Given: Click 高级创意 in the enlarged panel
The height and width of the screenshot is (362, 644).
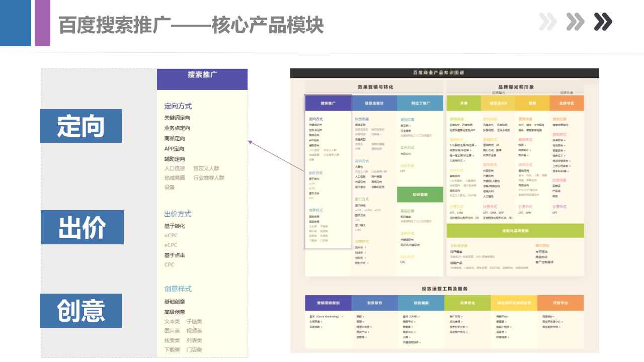Looking at the screenshot, I should pyautogui.click(x=175, y=312).
